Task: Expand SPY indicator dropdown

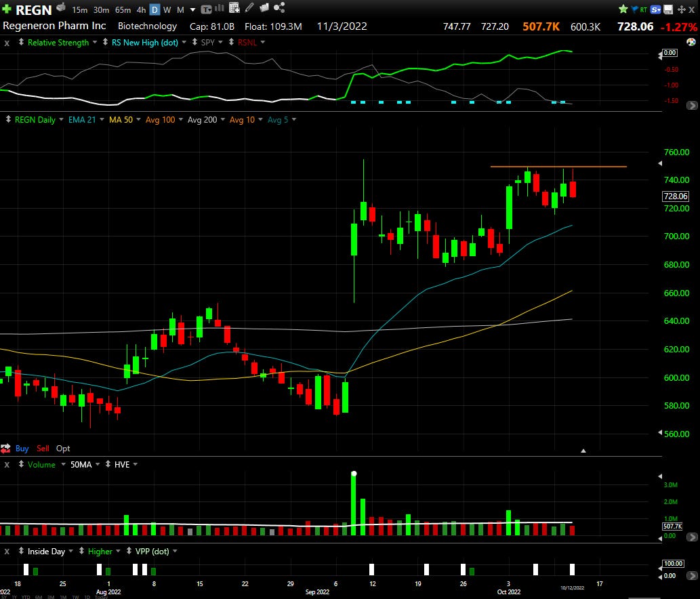Action: 220,43
